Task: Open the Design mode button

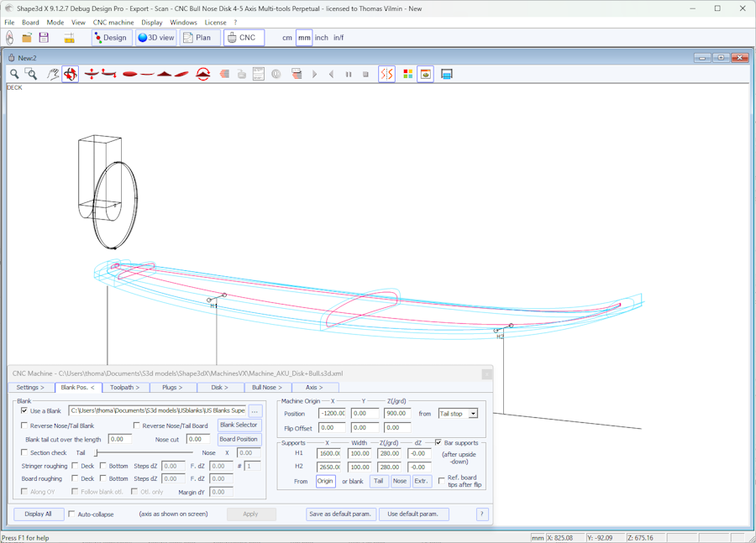Action: (x=110, y=38)
